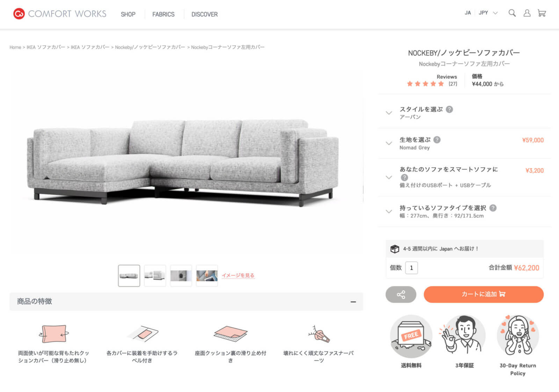Open help icon beside スタイルを選ぶ
This screenshot has width=559, height=392.
pyautogui.click(x=450, y=109)
